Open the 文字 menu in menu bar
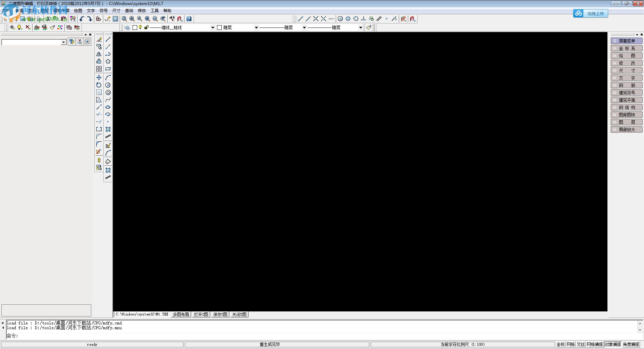Screen dimensions: 644x349 point(91,11)
